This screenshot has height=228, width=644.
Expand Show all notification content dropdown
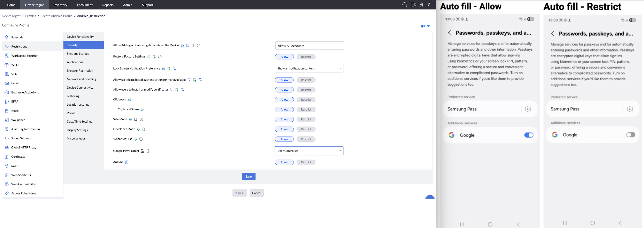(x=309, y=68)
